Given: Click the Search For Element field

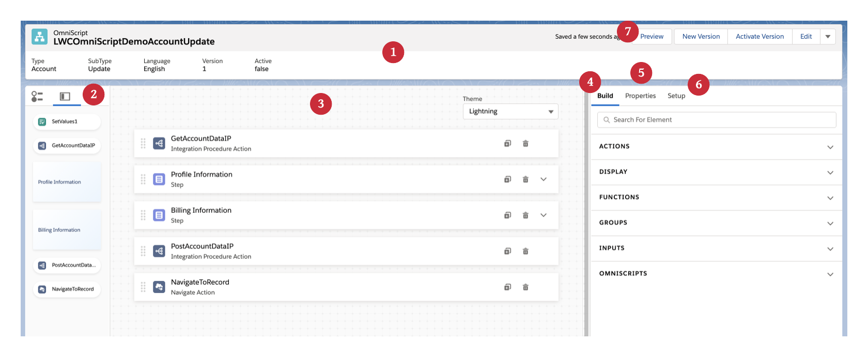Looking at the screenshot, I should click(x=717, y=120).
